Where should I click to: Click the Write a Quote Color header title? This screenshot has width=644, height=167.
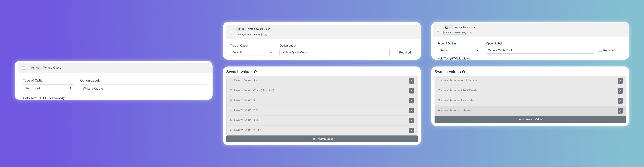click(x=259, y=29)
